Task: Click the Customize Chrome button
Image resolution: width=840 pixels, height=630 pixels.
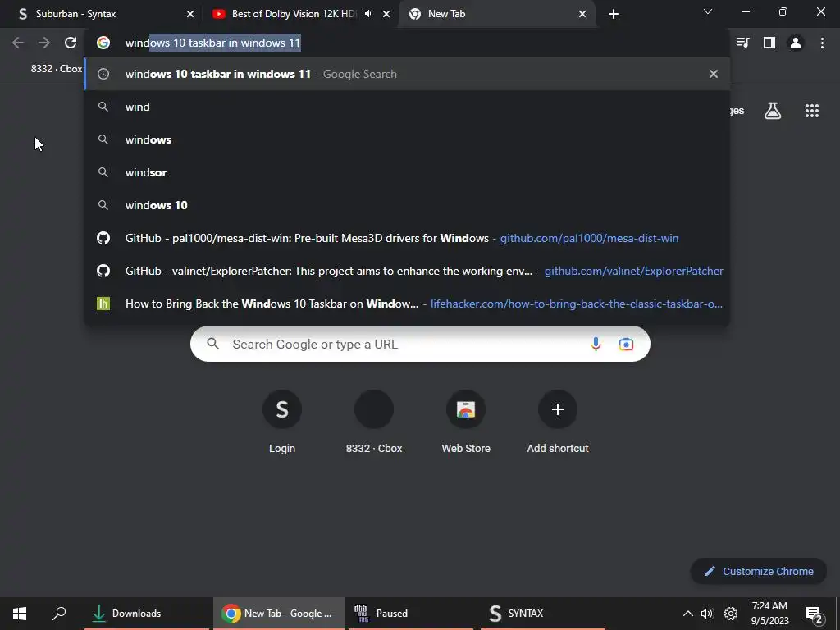Action: coord(759,571)
